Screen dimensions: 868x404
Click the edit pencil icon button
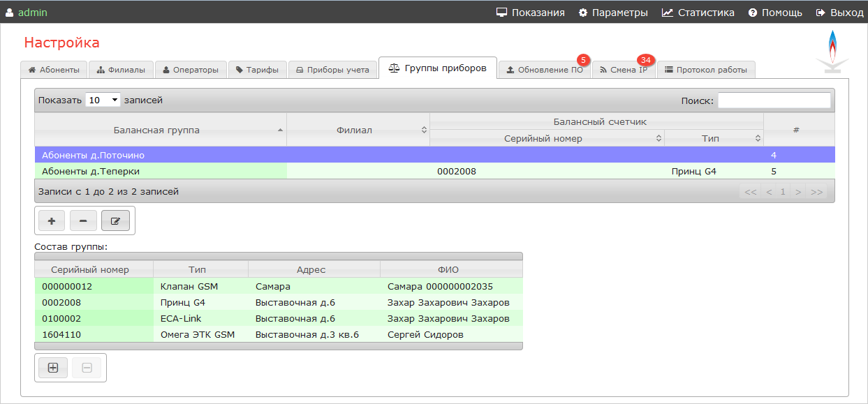115,220
